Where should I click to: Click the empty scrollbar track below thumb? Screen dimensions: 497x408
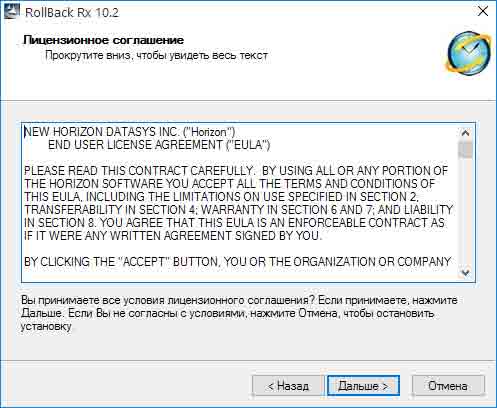(x=465, y=212)
